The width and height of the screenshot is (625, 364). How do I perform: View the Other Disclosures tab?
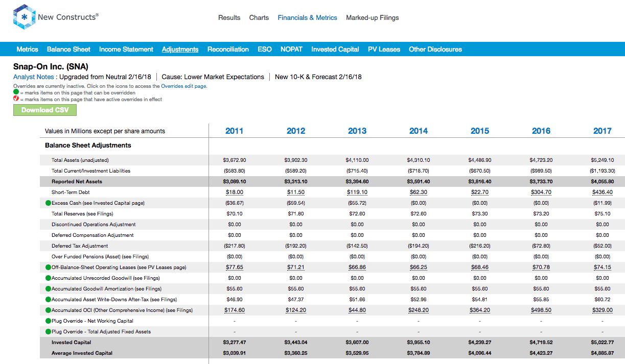coord(435,50)
